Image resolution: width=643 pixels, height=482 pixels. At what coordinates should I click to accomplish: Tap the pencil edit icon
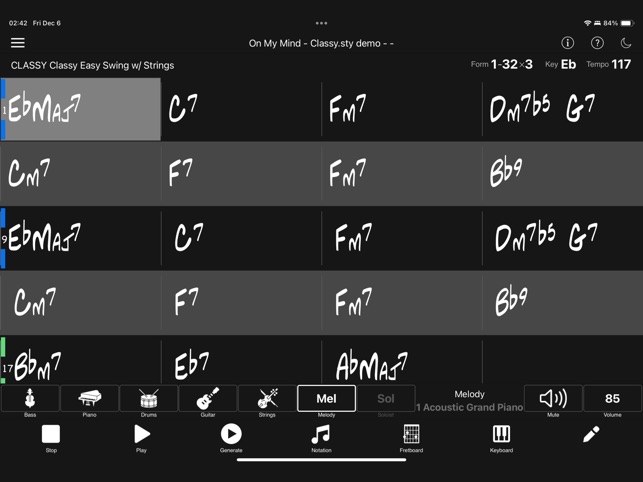tap(591, 434)
